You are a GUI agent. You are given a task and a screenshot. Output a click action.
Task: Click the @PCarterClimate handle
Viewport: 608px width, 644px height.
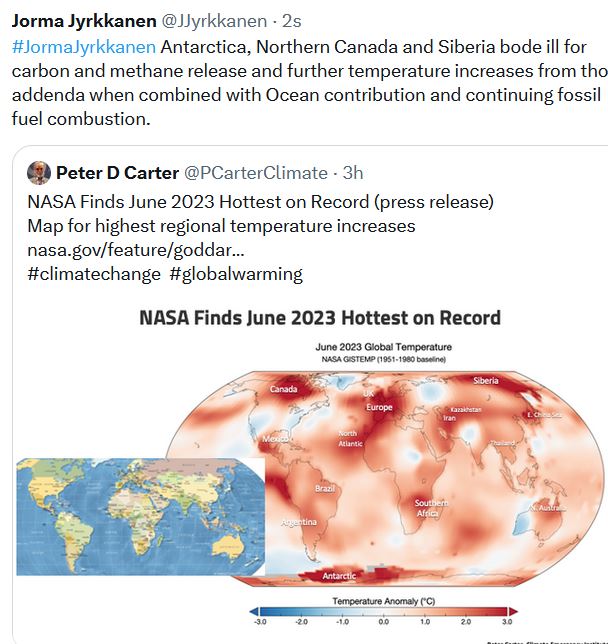pos(256,172)
